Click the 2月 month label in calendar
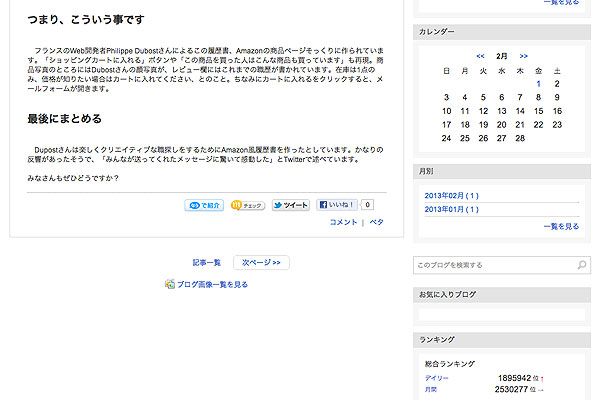 coord(502,56)
